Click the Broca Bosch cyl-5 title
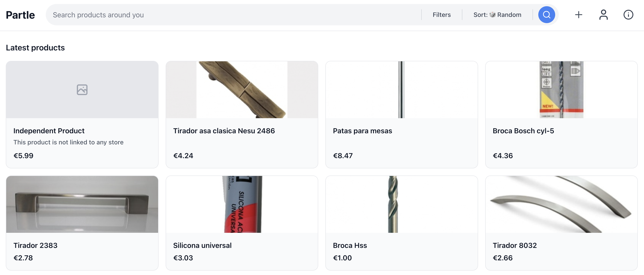 pos(523,130)
